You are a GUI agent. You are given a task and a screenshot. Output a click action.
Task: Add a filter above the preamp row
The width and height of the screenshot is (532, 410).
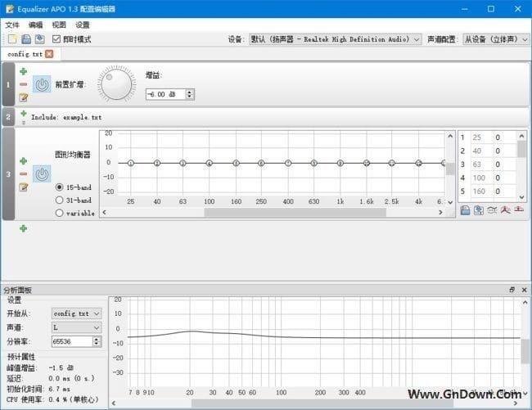tap(24, 71)
